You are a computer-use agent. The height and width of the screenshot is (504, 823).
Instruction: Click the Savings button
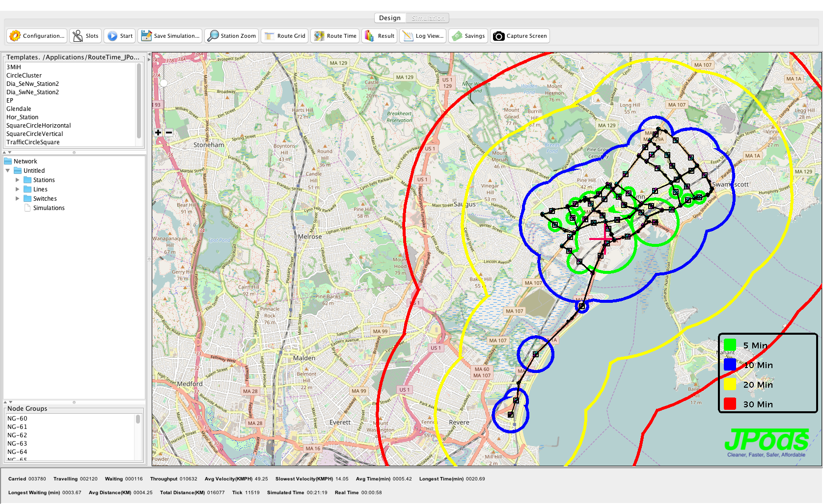[x=469, y=36]
